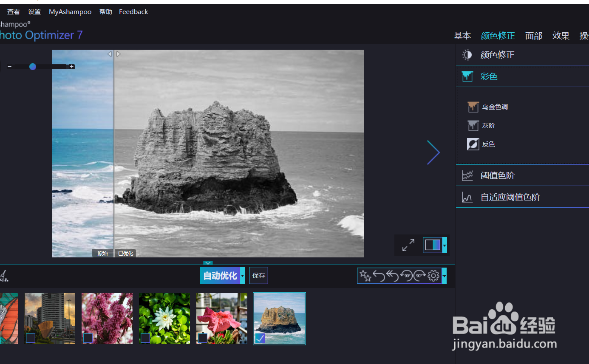
Task: Open the MyAshampoo menu
Action: click(x=70, y=12)
